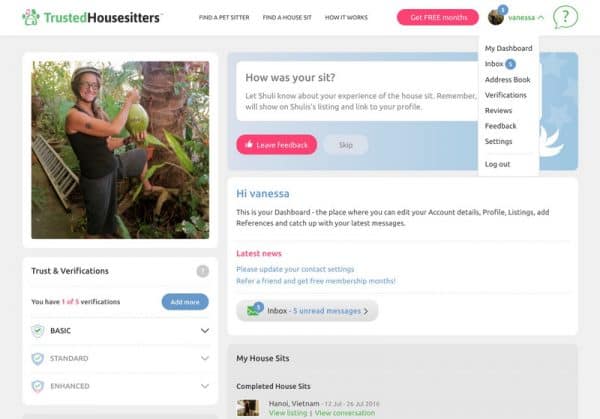Click the TrustedHousesitters logo
This screenshot has height=419, width=600.
pyautogui.click(x=92, y=17)
